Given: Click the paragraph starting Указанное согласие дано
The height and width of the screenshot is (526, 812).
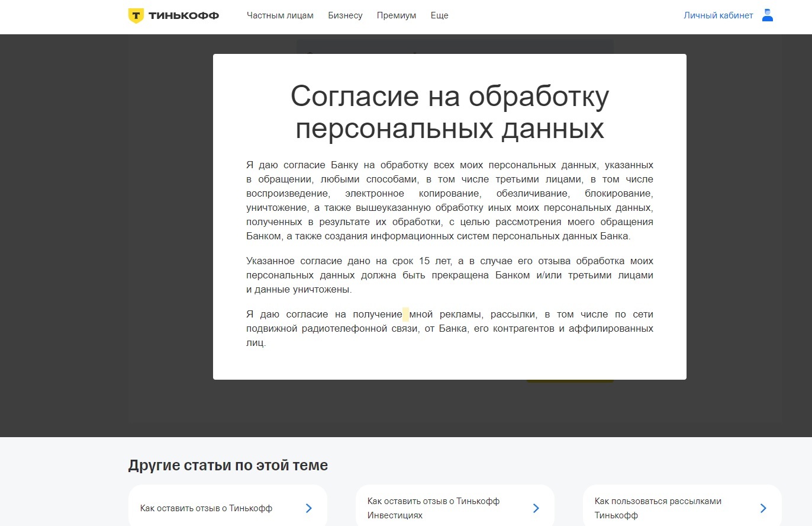Looking at the screenshot, I should [450, 275].
